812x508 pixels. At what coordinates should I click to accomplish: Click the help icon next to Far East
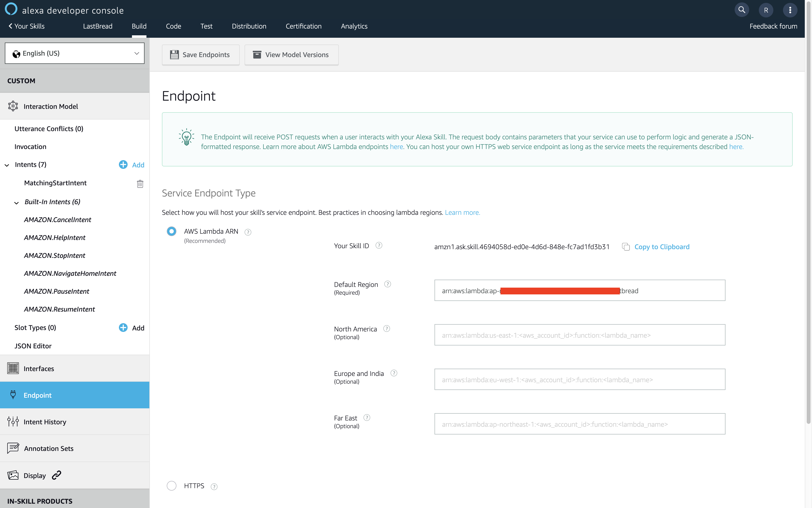366,418
